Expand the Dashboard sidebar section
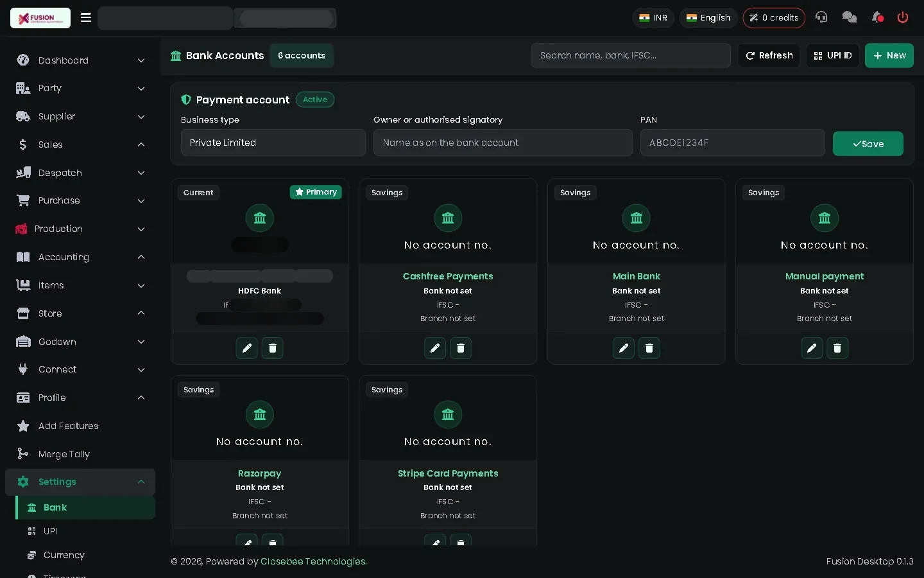Image resolution: width=924 pixels, height=578 pixels. pos(80,60)
